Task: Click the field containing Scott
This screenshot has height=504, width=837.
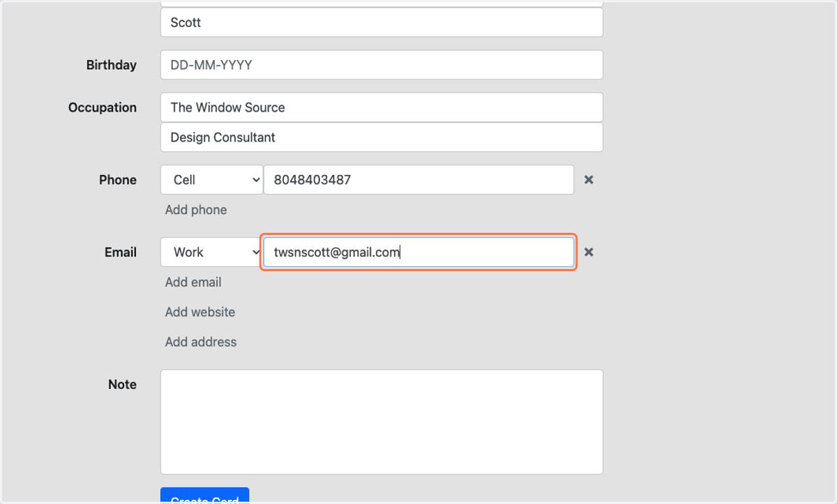Action: pyautogui.click(x=382, y=22)
